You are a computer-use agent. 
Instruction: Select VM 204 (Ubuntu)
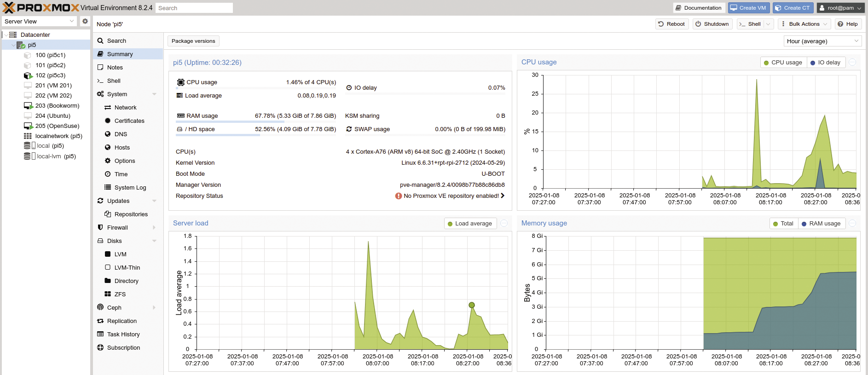[x=52, y=115]
